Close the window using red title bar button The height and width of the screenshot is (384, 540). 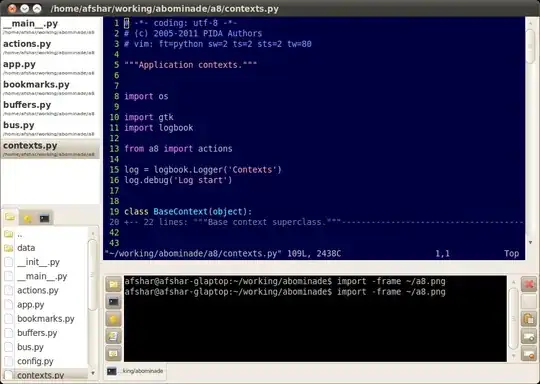click(12, 9)
